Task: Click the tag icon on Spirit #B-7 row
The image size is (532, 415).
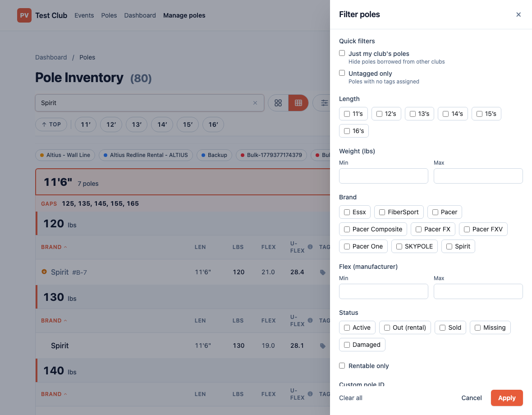Action: coord(323,272)
